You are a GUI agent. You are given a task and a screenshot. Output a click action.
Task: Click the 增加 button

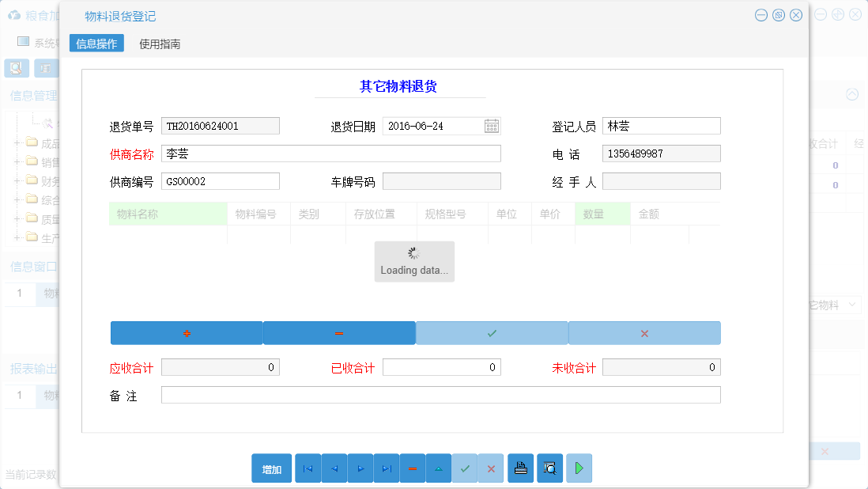(271, 468)
